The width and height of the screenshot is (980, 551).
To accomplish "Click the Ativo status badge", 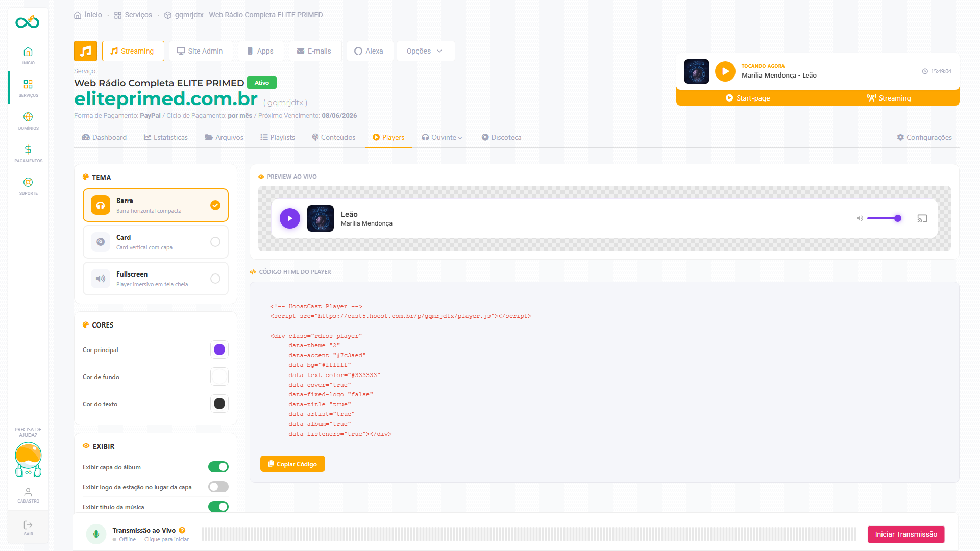I will pyautogui.click(x=262, y=83).
